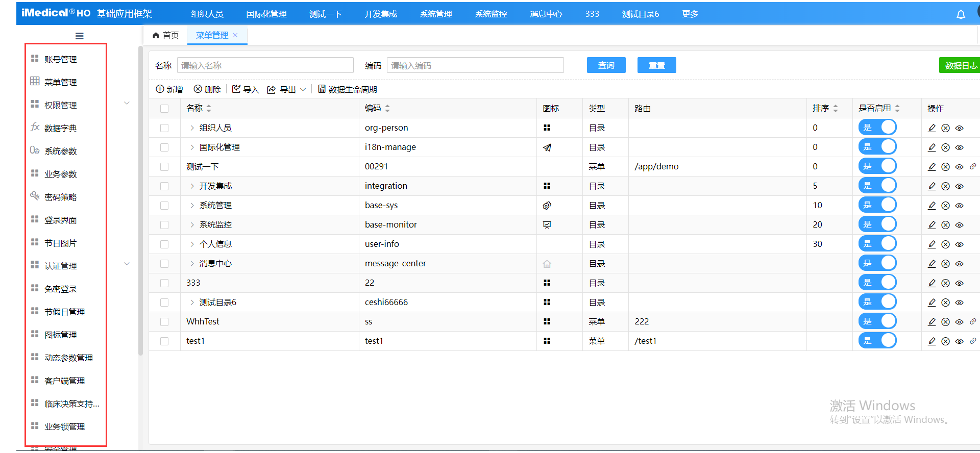Expand the 系统监控 tree row

pos(192,225)
